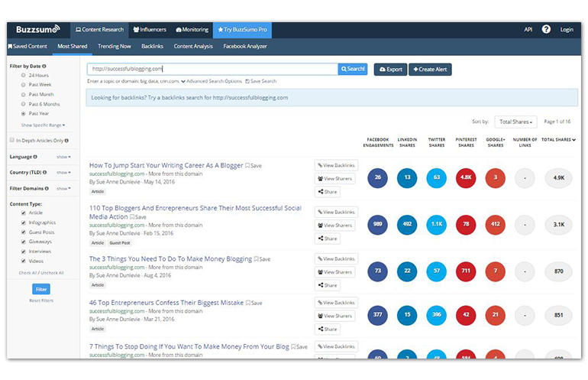Image resolution: width=588 pixels, height=380 pixels.
Task: Select the Past Week date filter
Action: point(23,85)
